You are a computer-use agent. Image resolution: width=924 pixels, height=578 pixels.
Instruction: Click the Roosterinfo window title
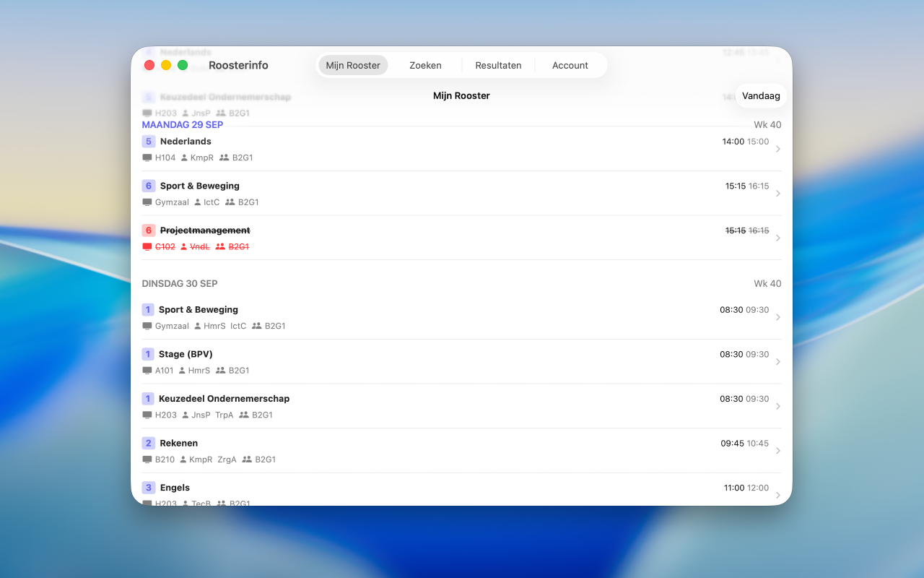tap(238, 65)
